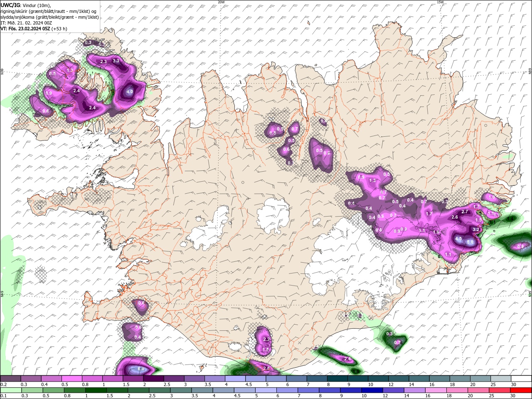Click the '6.0' value at the bottom-left coast
Viewport: 532px width, 399px height.
(140, 369)
